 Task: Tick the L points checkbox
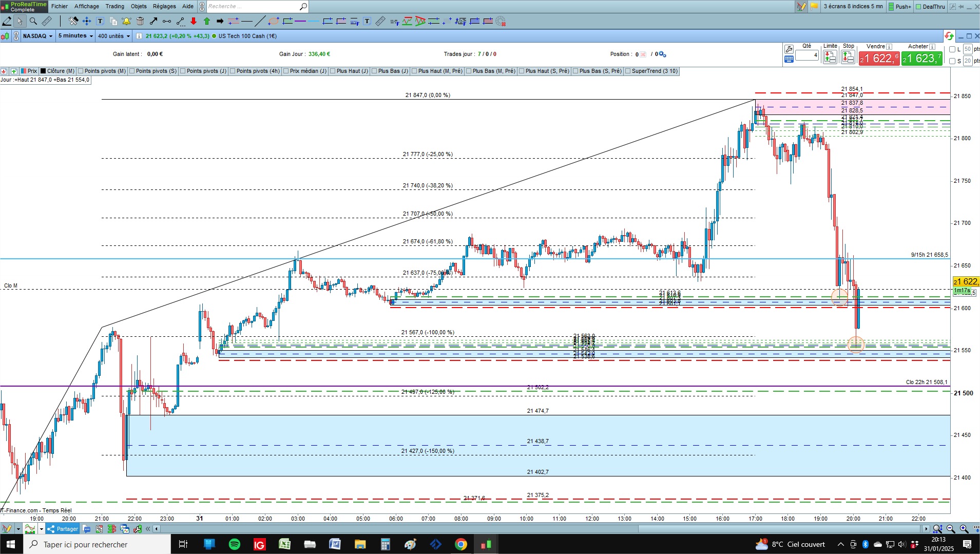[952, 49]
